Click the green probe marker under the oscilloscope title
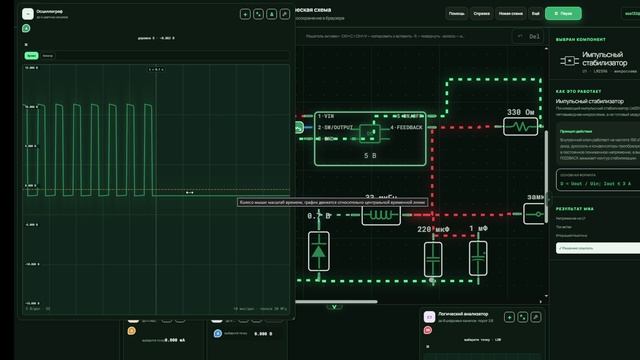The height and width of the screenshot is (360, 640). 26,28
